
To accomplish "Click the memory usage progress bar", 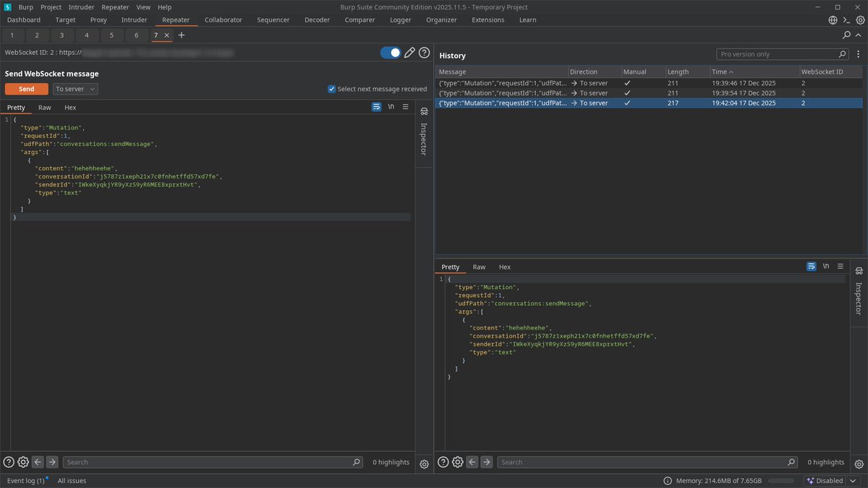I will (x=783, y=481).
